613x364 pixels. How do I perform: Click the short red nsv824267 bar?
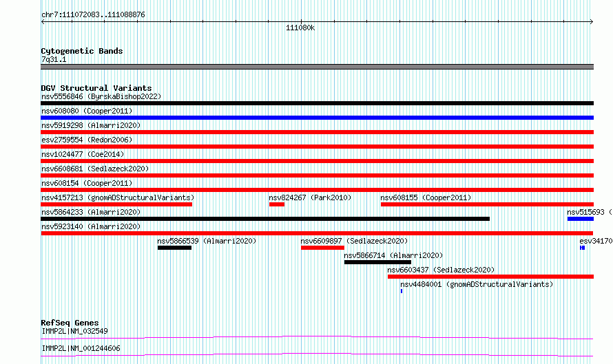(x=277, y=204)
